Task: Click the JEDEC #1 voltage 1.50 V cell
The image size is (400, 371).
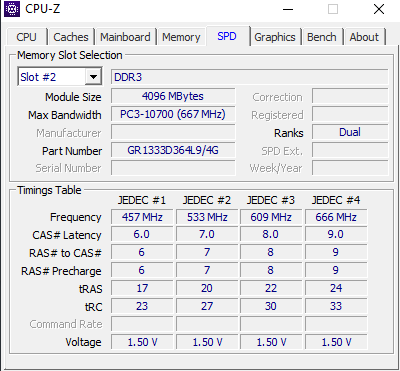Action: click(142, 342)
